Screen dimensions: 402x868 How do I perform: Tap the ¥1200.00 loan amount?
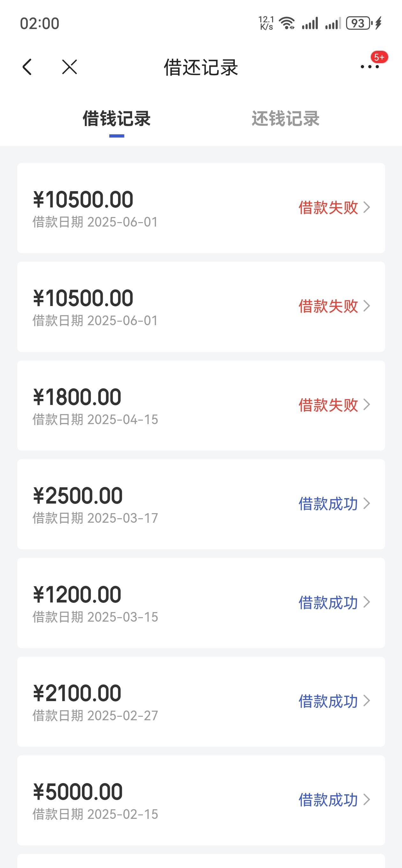pyautogui.click(x=77, y=595)
